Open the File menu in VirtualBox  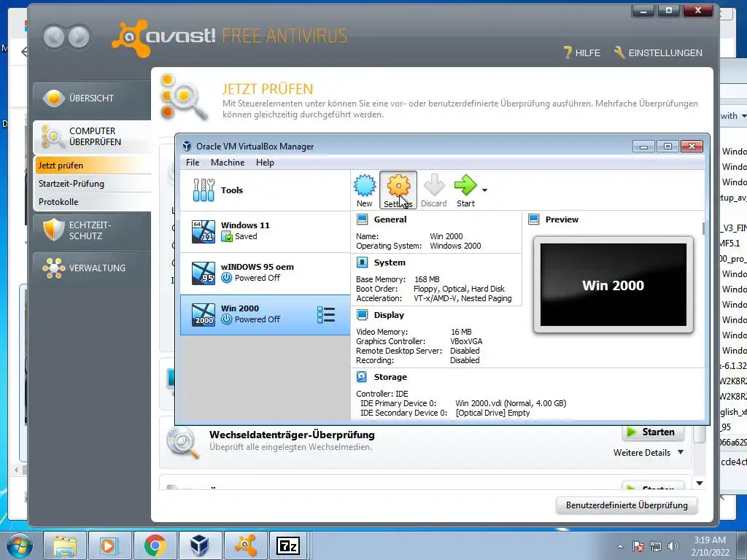[x=193, y=163]
